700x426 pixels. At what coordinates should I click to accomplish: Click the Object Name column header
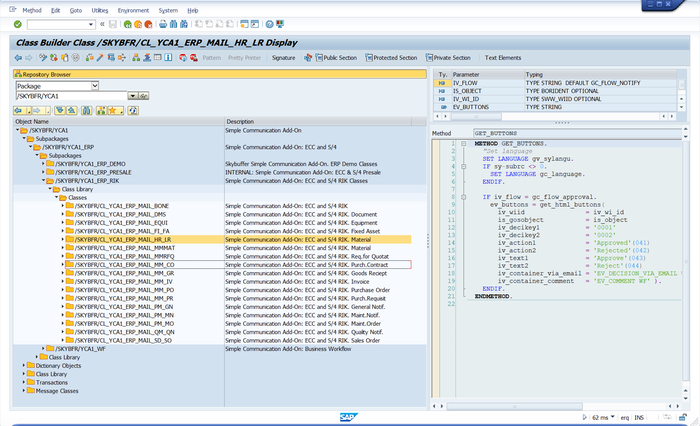coord(118,121)
